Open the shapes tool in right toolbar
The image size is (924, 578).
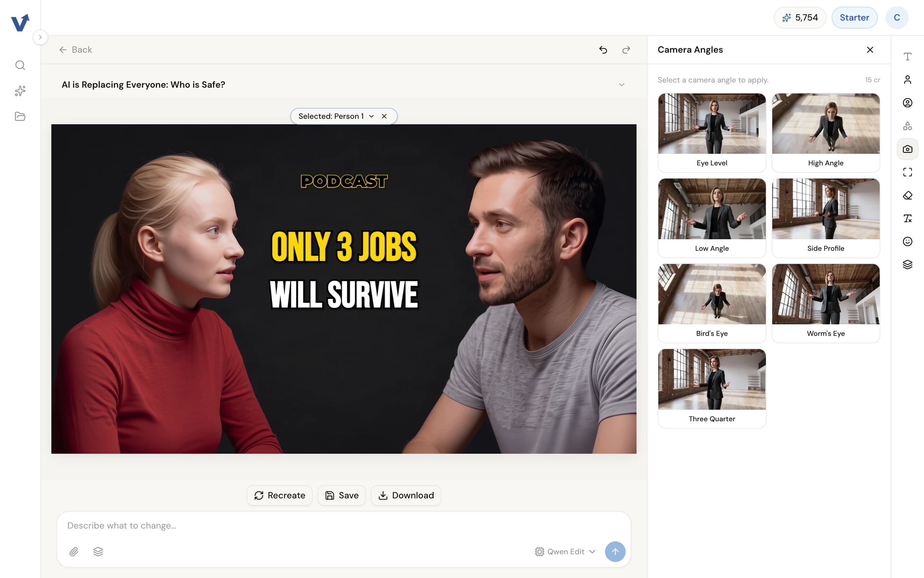(907, 126)
